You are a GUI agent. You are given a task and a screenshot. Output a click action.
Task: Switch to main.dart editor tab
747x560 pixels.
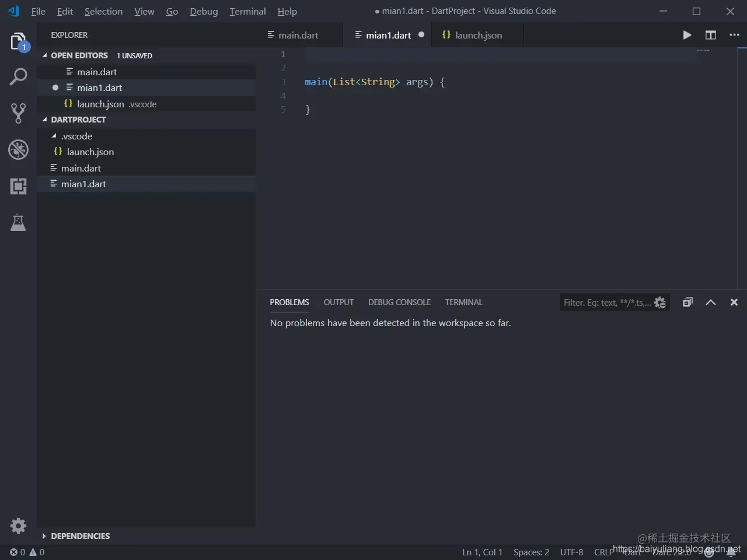click(x=299, y=35)
